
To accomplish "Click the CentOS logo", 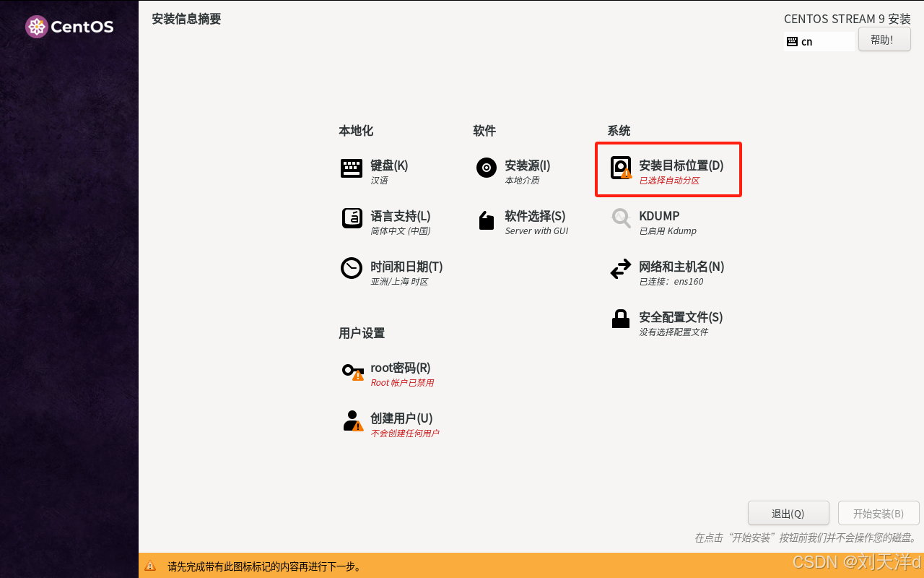I will pos(69,27).
